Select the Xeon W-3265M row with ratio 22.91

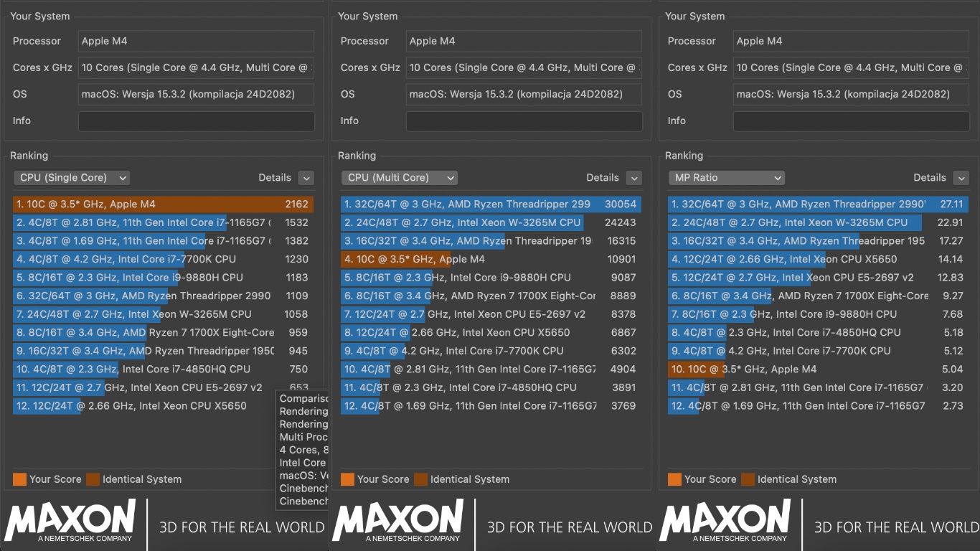[x=818, y=223]
